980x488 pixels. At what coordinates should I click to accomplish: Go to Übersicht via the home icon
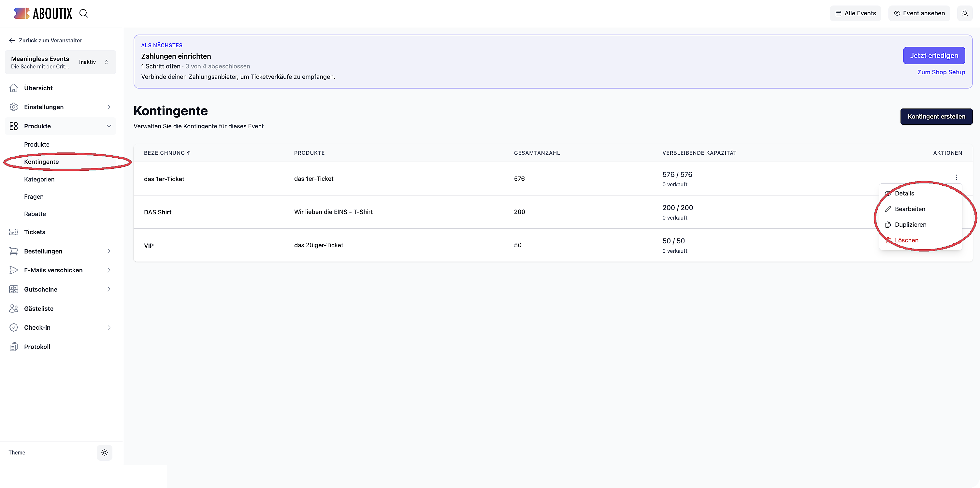click(x=14, y=88)
